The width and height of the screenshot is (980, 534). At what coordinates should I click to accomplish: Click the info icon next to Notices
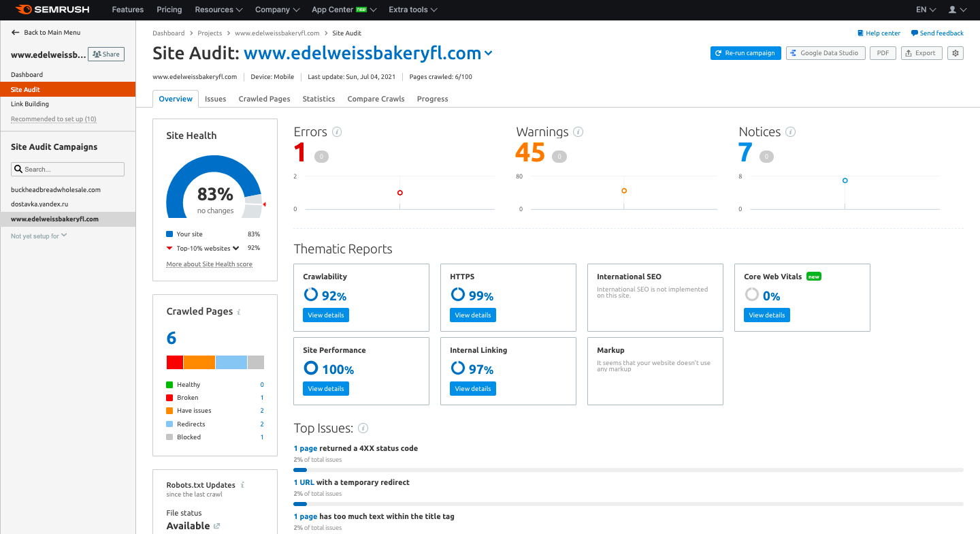pos(790,132)
